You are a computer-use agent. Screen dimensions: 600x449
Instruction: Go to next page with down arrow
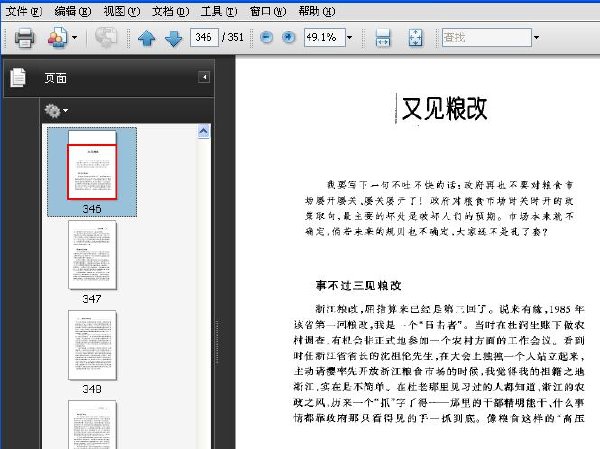(x=174, y=38)
